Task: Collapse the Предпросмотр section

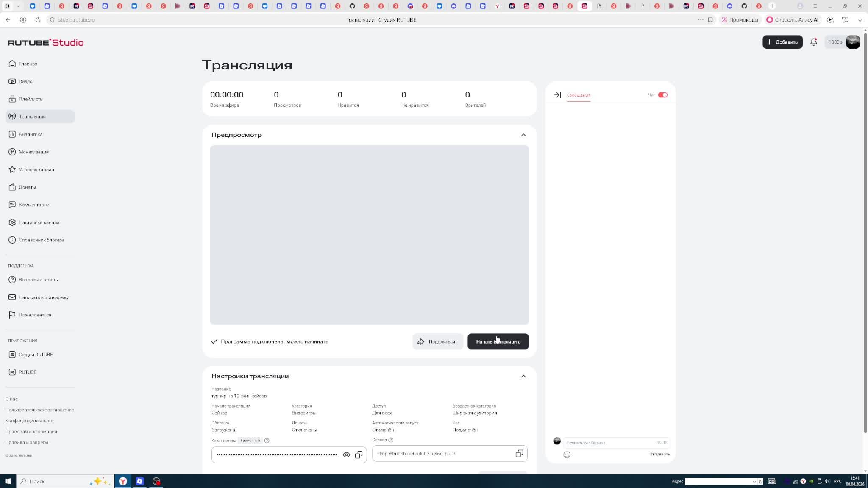Action: (523, 135)
